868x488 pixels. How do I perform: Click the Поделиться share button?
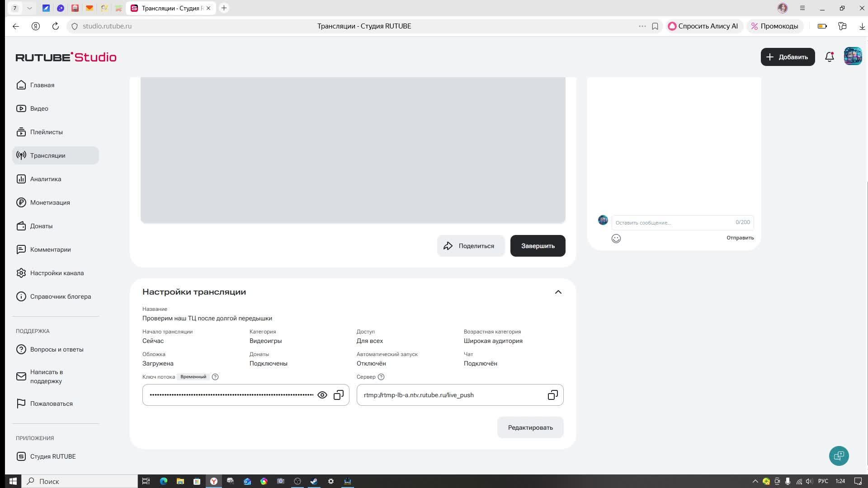point(470,246)
